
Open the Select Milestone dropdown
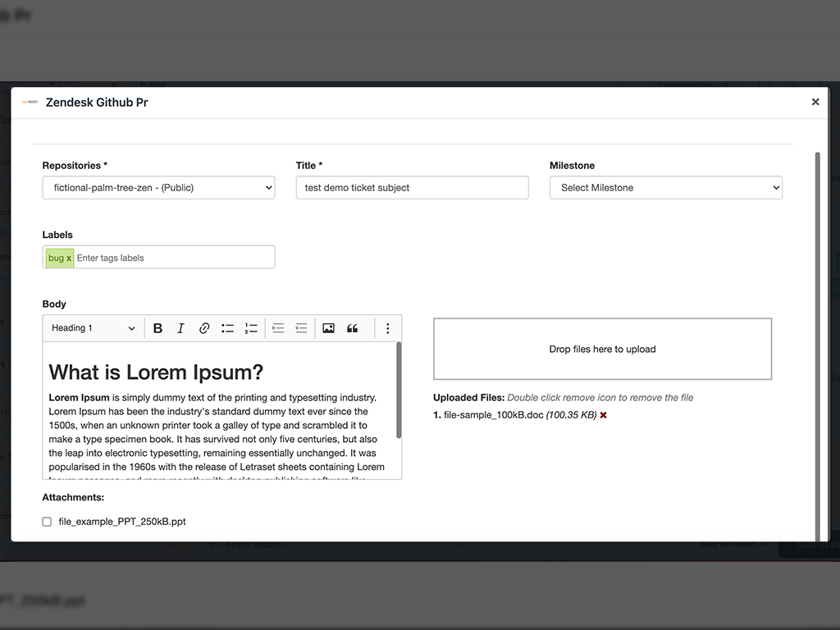click(x=665, y=187)
